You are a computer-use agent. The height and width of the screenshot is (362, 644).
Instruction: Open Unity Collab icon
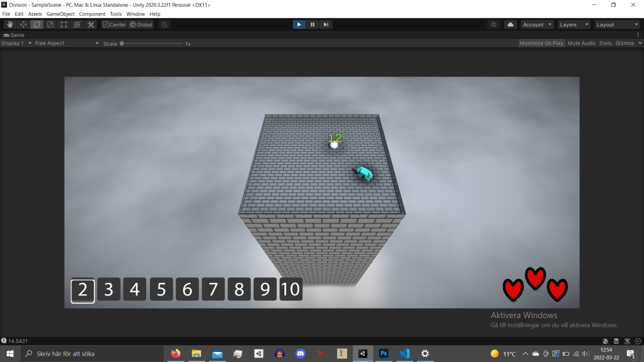coord(494,24)
